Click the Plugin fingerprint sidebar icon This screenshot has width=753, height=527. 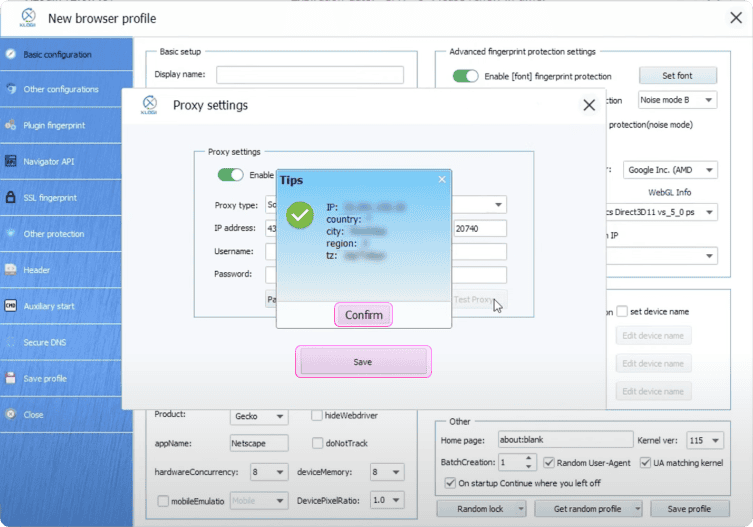click(x=11, y=125)
